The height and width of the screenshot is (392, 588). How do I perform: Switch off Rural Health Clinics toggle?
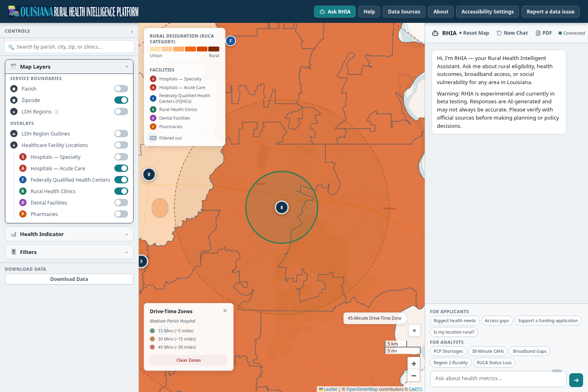pyautogui.click(x=121, y=191)
